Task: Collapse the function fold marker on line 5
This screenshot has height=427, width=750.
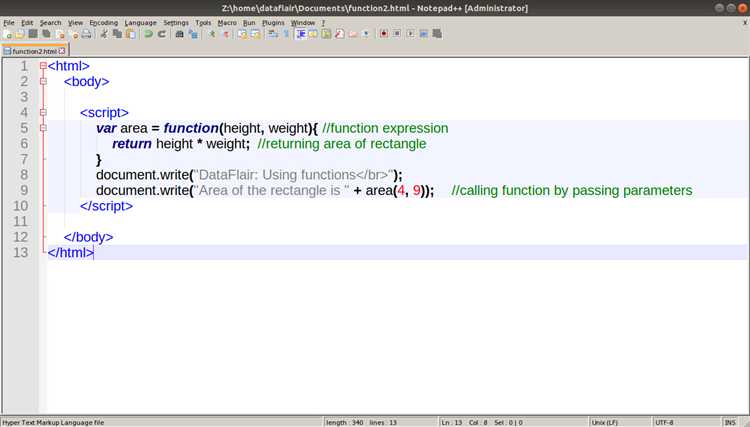Action: tap(43, 128)
